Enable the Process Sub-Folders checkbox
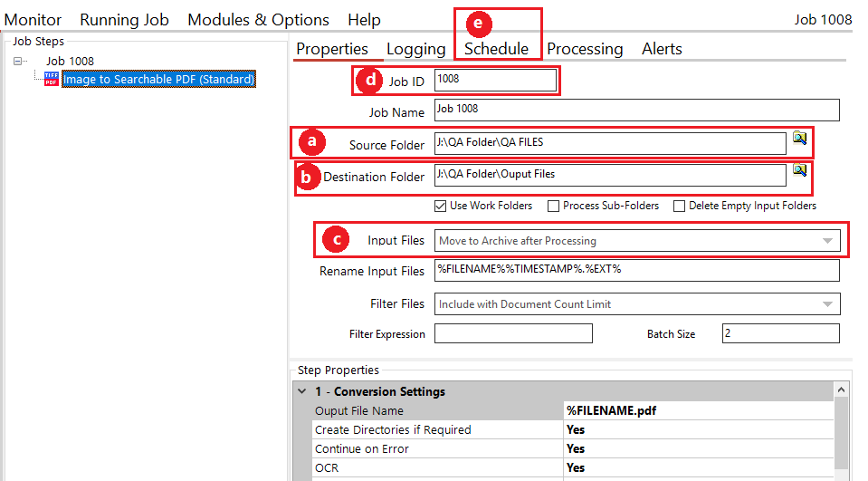 tap(553, 207)
